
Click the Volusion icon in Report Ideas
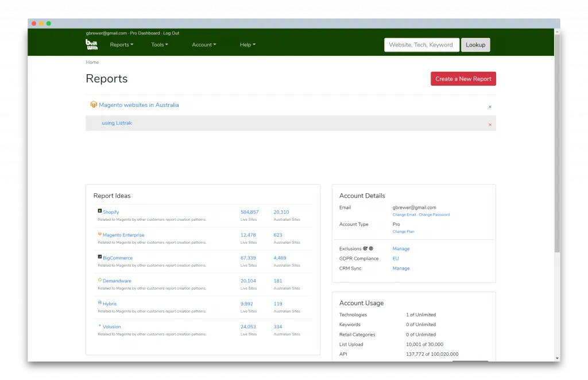pyautogui.click(x=100, y=326)
